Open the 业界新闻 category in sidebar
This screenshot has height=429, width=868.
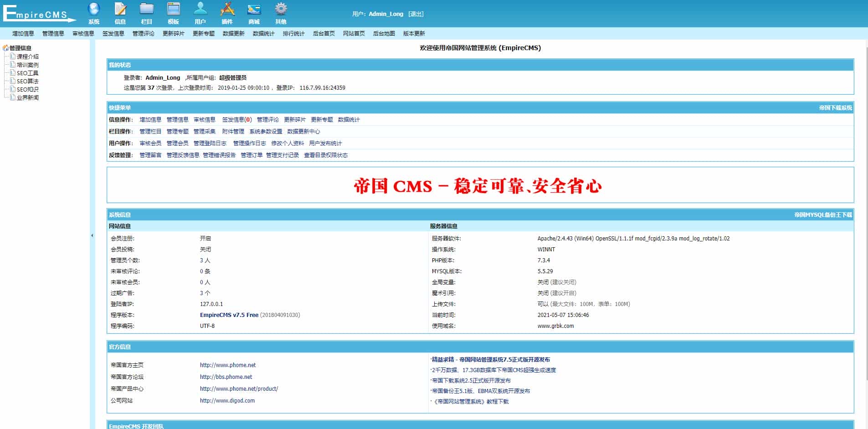(x=28, y=97)
